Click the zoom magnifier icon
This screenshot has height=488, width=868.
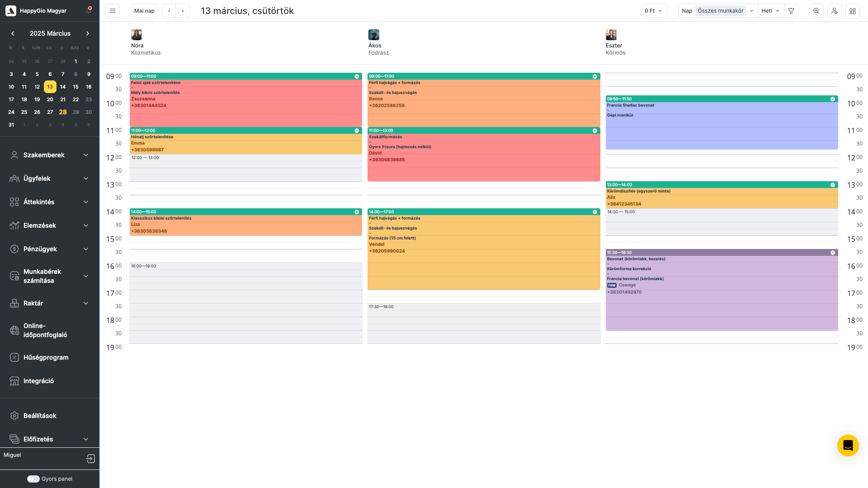(x=816, y=11)
